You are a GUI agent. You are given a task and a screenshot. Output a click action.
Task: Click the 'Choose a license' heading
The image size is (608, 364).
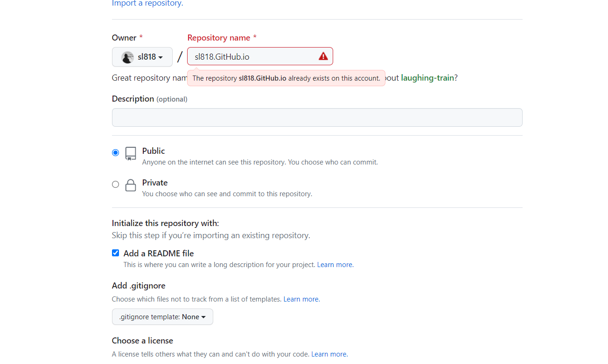point(142,341)
